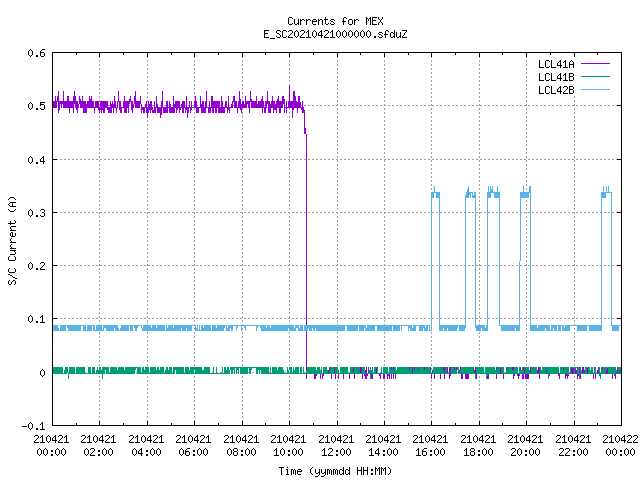Click the first blue LCL42B pulse at 16:00
The width and height of the screenshot is (640, 480).
coord(436,257)
